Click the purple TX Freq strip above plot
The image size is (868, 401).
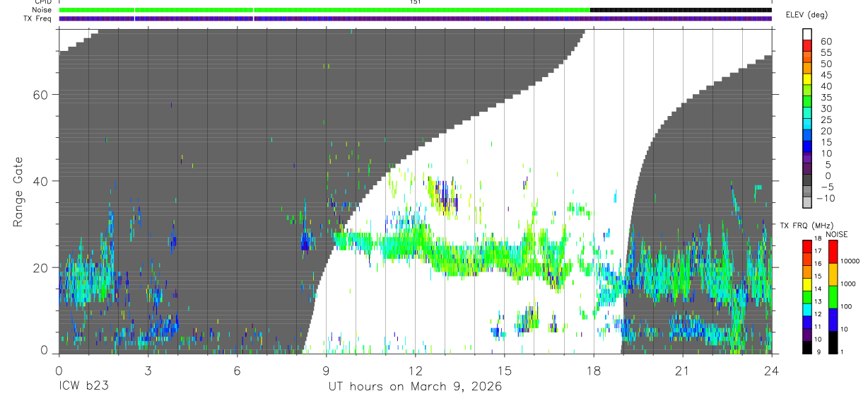[416, 18]
